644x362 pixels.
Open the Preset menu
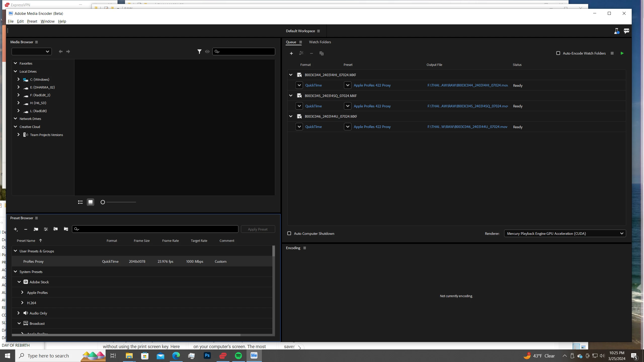[x=32, y=21]
